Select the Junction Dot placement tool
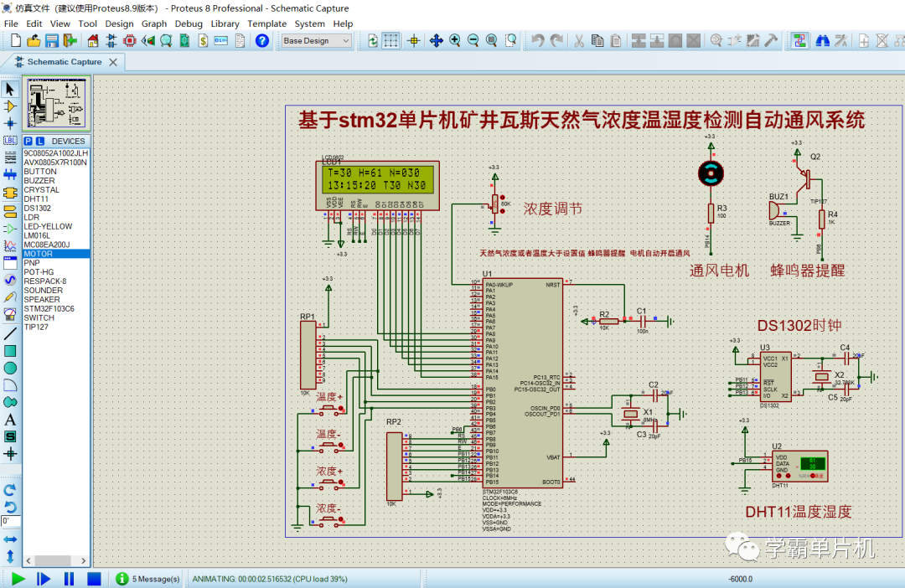905x588 pixels. (x=11, y=122)
